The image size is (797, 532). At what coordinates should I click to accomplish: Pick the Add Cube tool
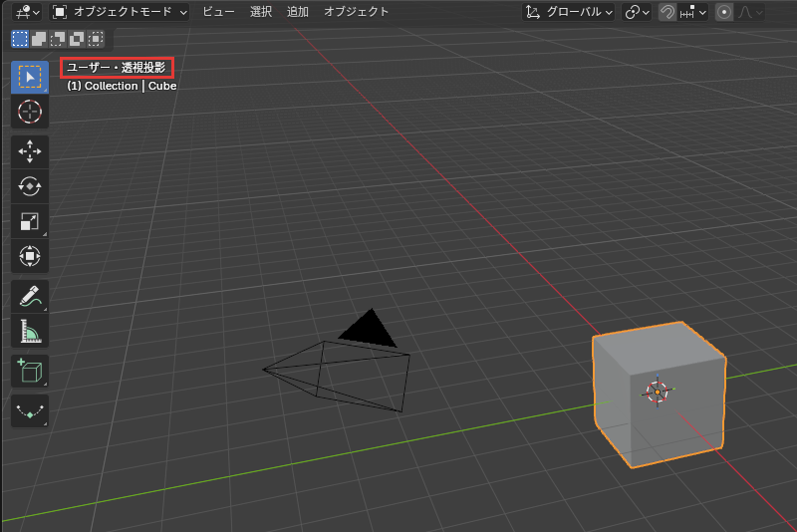coord(30,371)
